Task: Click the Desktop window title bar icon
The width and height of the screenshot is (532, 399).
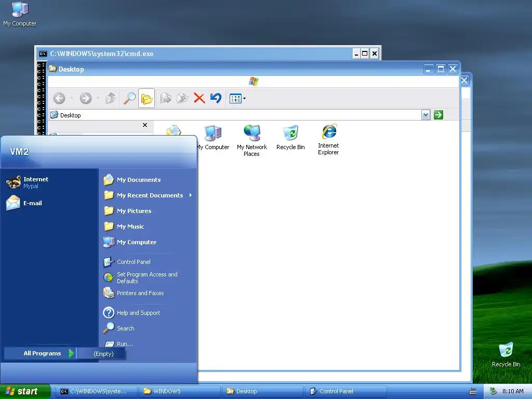Action: pyautogui.click(x=52, y=69)
